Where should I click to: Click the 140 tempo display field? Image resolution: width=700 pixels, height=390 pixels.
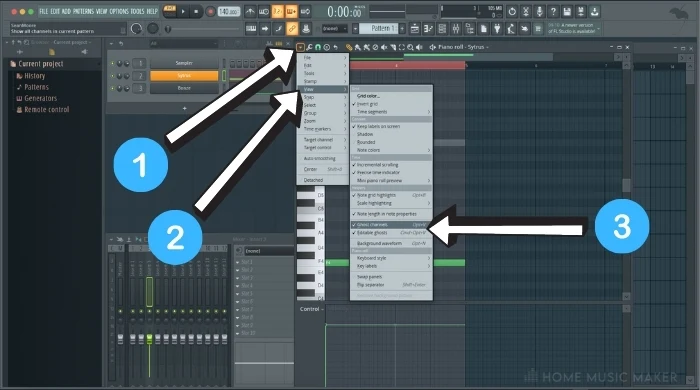pyautogui.click(x=229, y=12)
